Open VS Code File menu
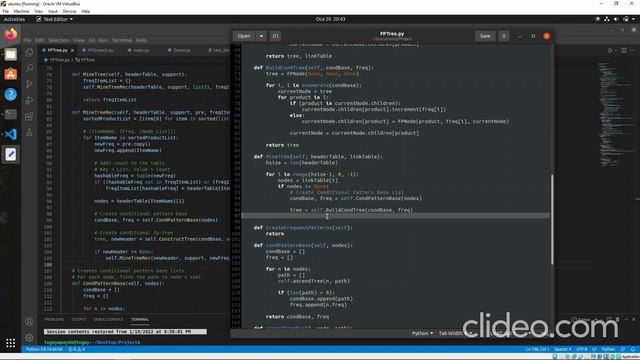Screen dimensions: 640x360 (x=27, y=40)
